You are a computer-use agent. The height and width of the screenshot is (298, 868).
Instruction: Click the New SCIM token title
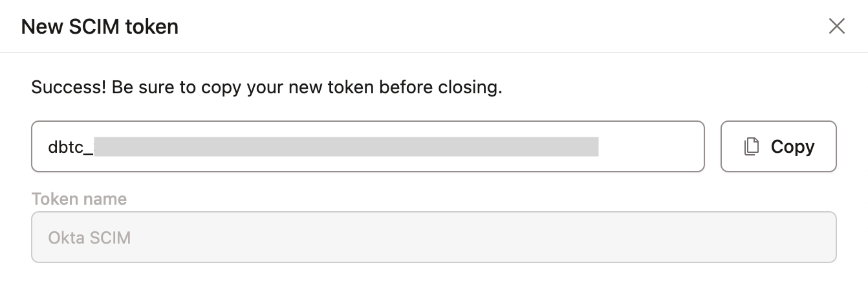(x=100, y=27)
